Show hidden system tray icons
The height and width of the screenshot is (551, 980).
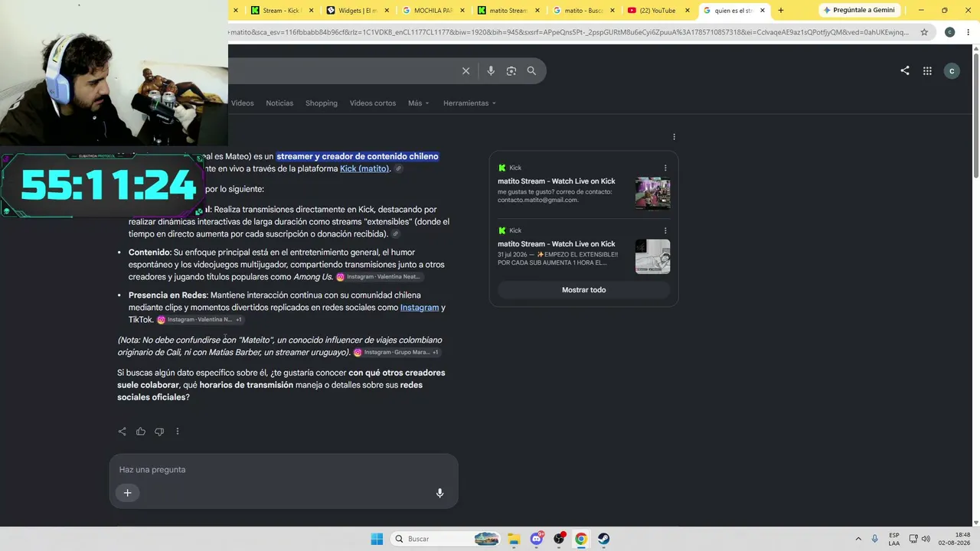(857, 539)
